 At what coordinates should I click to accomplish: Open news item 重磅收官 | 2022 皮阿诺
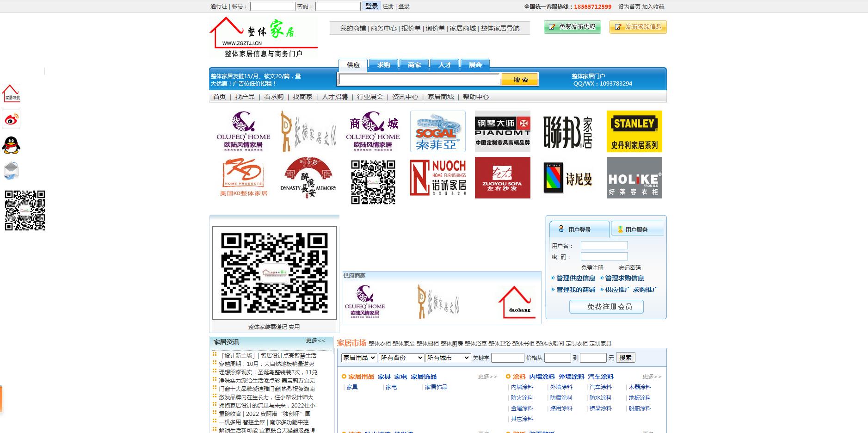coord(265,414)
